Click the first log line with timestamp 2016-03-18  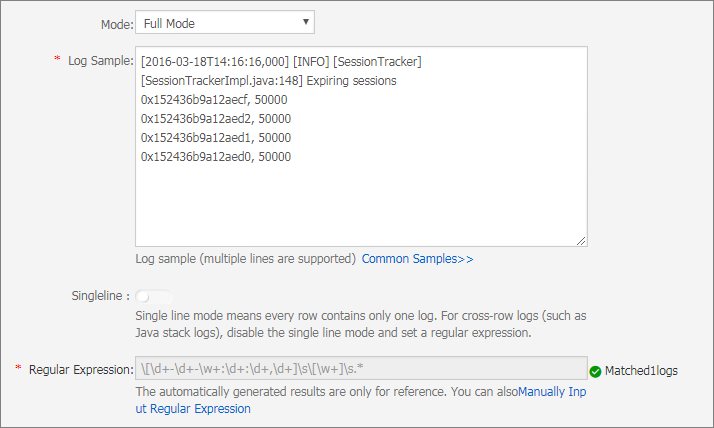pos(281,61)
